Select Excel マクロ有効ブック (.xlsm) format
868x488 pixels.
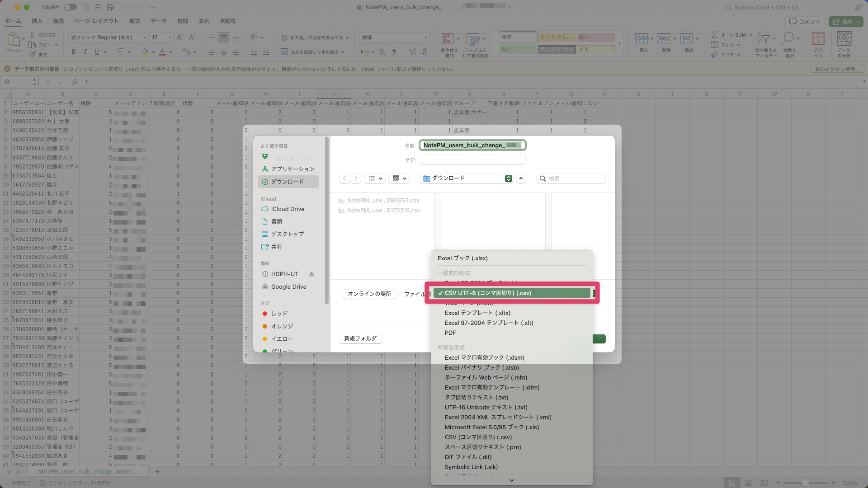click(512, 358)
